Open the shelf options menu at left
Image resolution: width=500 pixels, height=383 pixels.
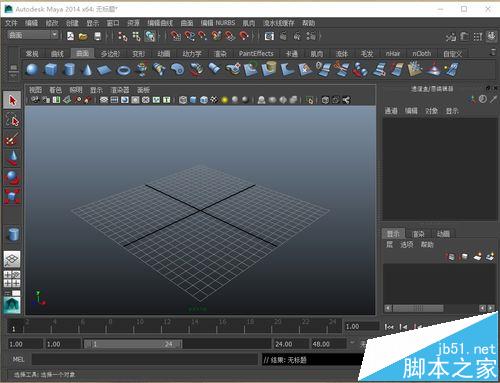[x=13, y=76]
